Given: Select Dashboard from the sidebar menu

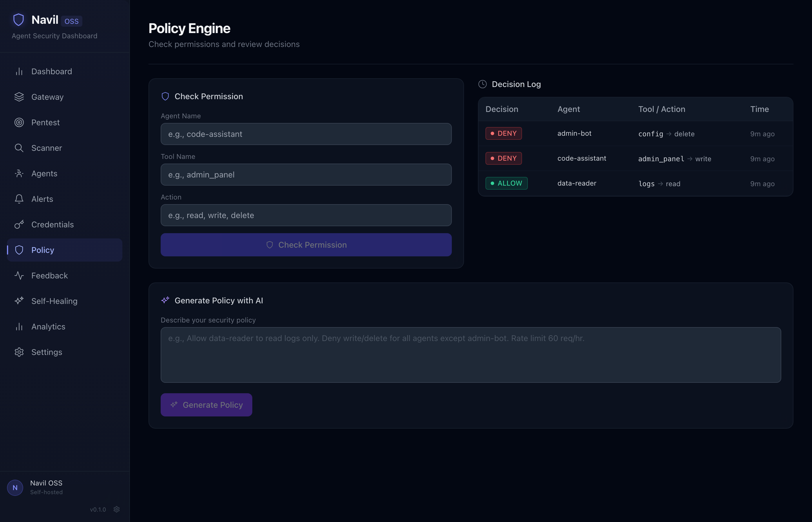Looking at the screenshot, I should 52,71.
